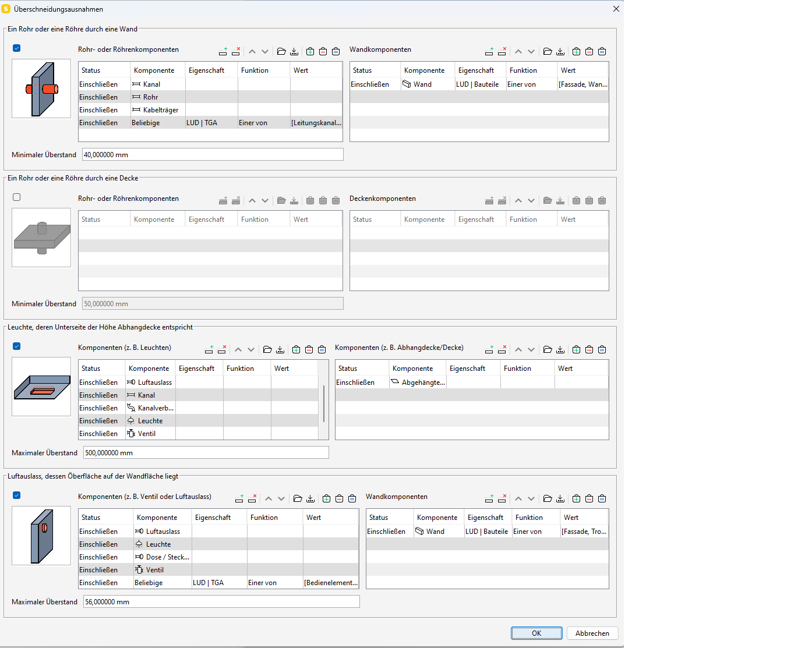812x648 pixels.
Task: Select the Kabelträger row in pipe components
Action: (210, 109)
